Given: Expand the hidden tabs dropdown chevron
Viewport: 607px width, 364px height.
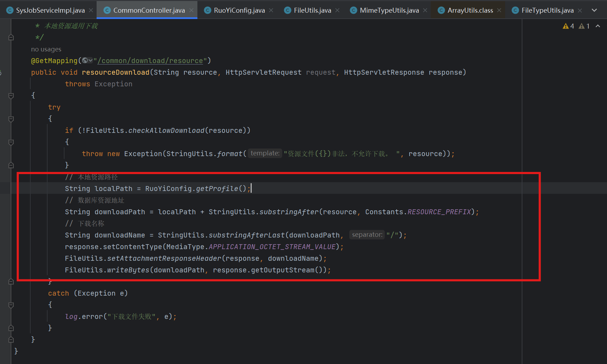Looking at the screenshot, I should tap(594, 10).
